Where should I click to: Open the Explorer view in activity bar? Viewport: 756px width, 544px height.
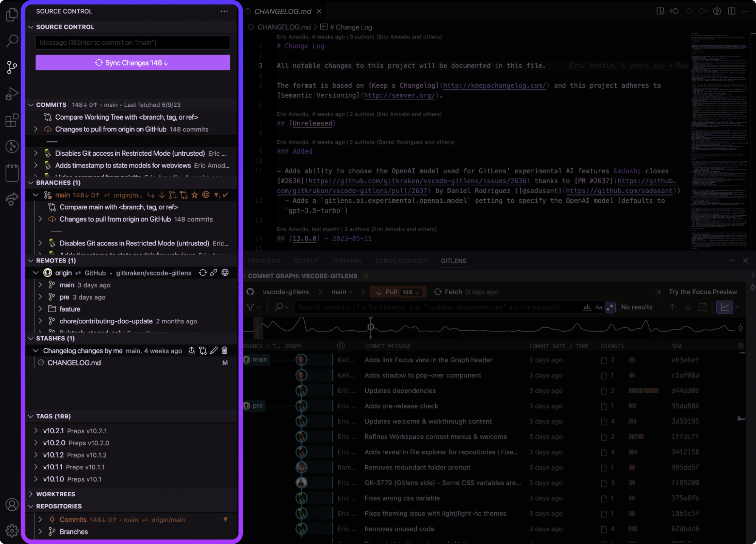click(x=12, y=15)
